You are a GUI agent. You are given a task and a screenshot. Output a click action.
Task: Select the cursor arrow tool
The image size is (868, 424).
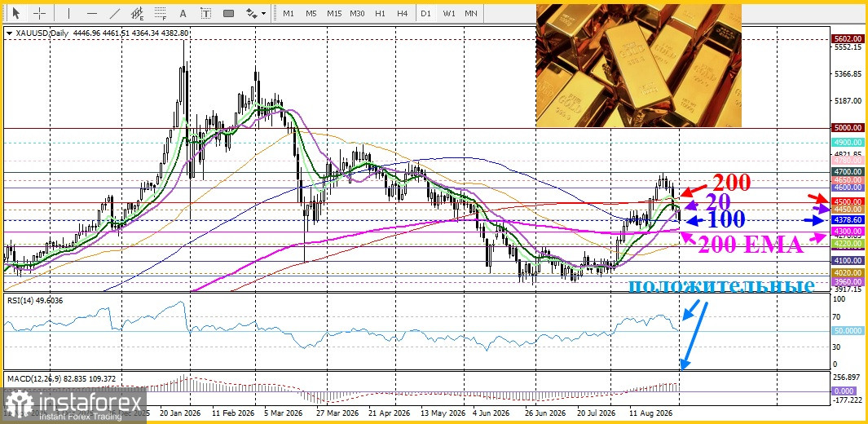pos(16,13)
